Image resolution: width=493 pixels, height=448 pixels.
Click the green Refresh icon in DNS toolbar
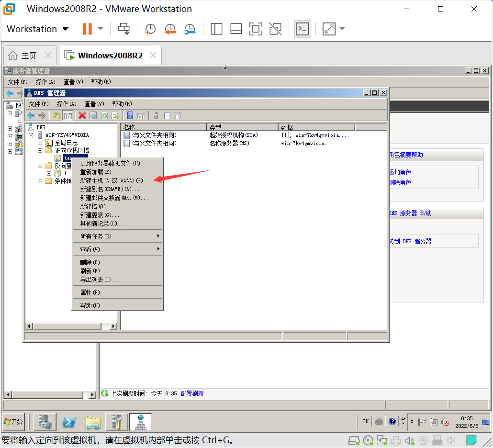(x=104, y=116)
